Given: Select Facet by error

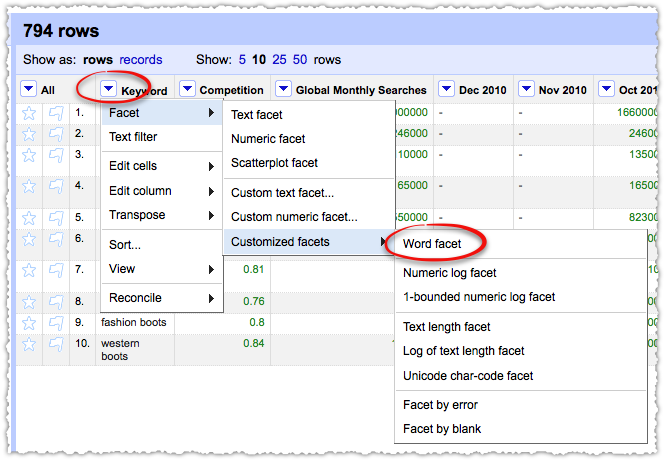Looking at the screenshot, I should click(x=520, y=405).
